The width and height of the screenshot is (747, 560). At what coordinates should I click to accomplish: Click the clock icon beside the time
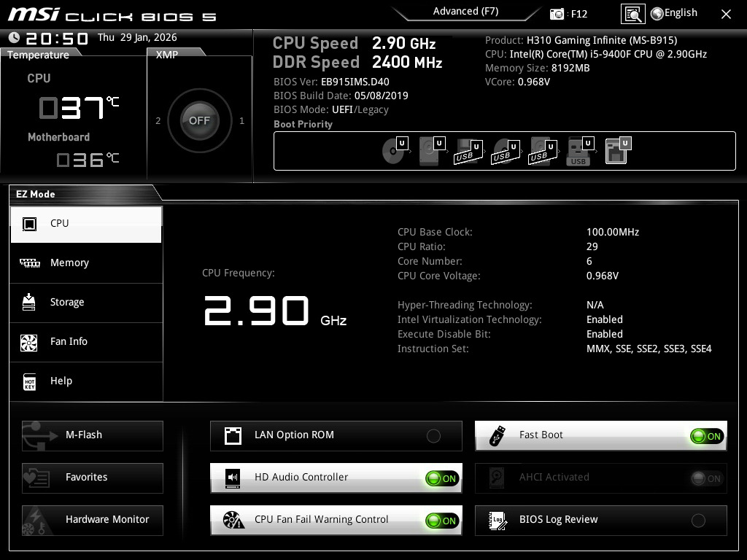[15, 37]
